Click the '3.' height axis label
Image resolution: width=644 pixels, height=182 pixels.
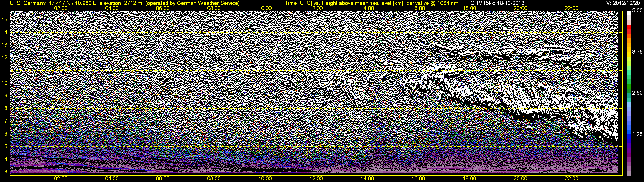[x=6, y=172]
